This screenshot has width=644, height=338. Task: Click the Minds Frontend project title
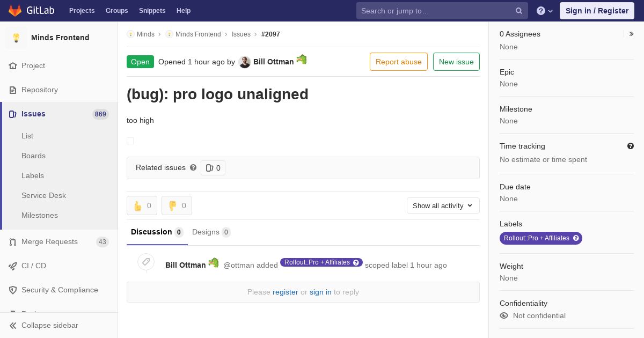(x=60, y=38)
